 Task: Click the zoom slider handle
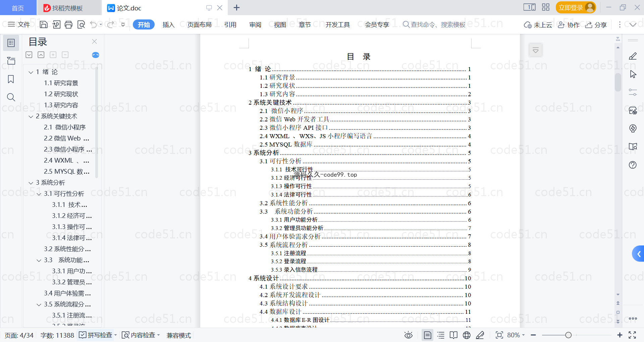(x=568, y=335)
